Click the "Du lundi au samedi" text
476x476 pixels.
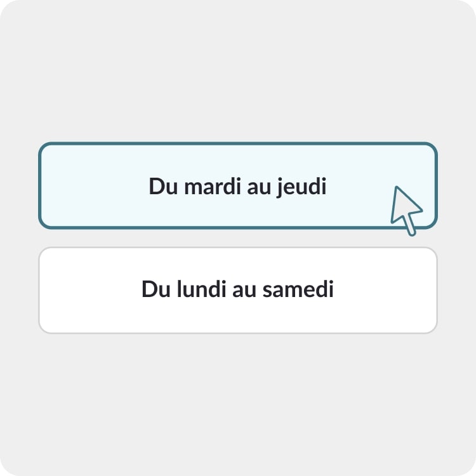237,290
